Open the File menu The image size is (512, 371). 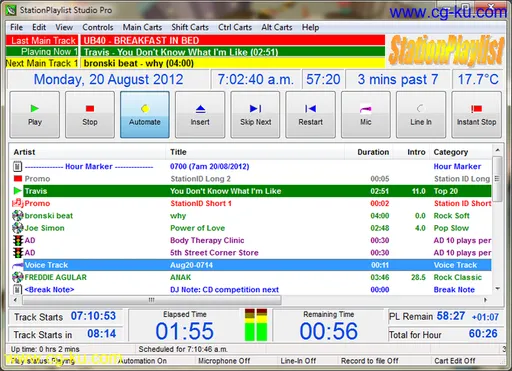(x=16, y=27)
